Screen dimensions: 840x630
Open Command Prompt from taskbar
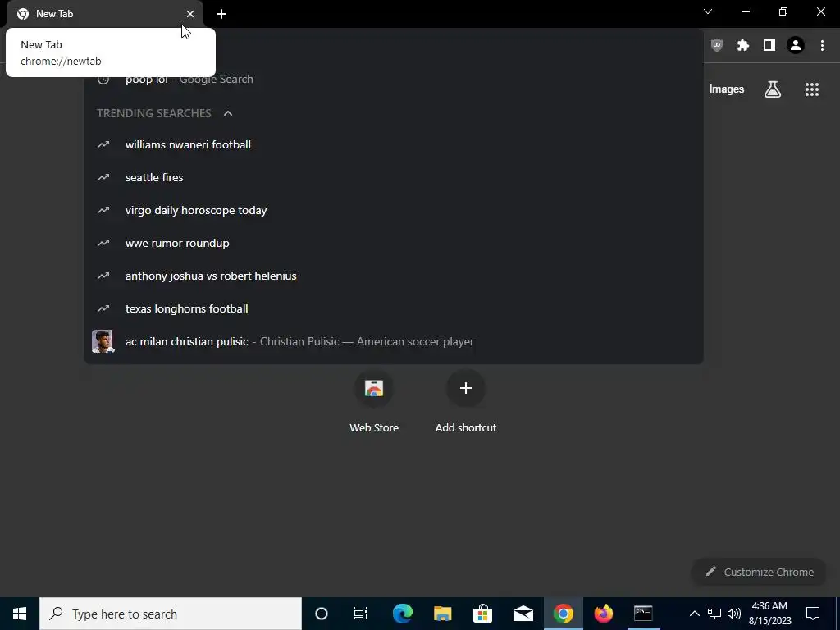(x=643, y=614)
